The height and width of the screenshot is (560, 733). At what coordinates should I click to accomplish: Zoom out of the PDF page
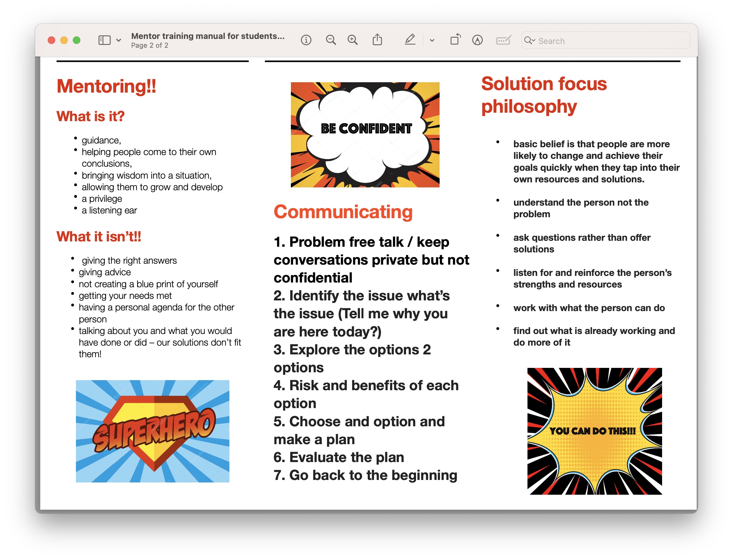point(330,40)
